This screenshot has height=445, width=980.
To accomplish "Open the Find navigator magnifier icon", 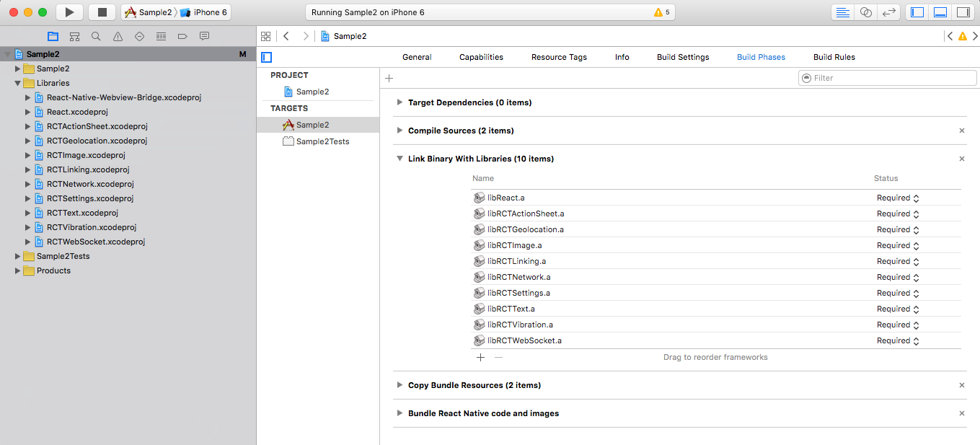I will [x=96, y=37].
